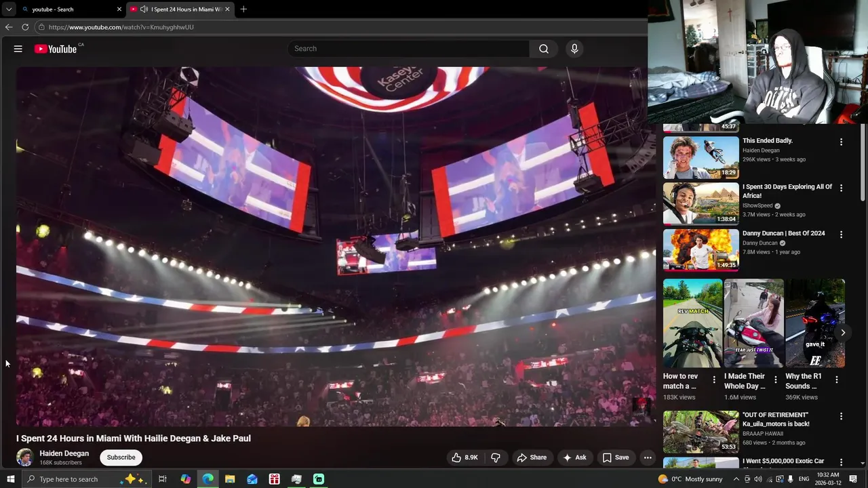The width and height of the screenshot is (868, 488).
Task: Start voice search with the microphone icon
Action: [x=574, y=49]
